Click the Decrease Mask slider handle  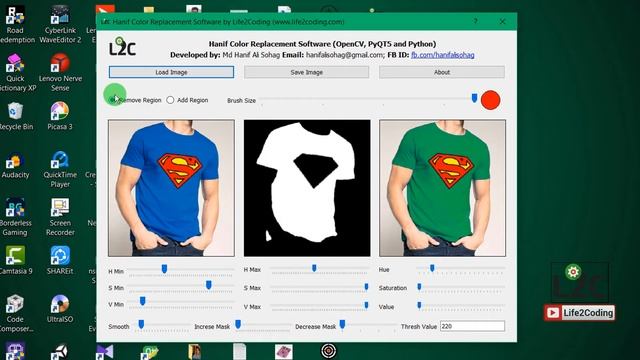[342, 324]
